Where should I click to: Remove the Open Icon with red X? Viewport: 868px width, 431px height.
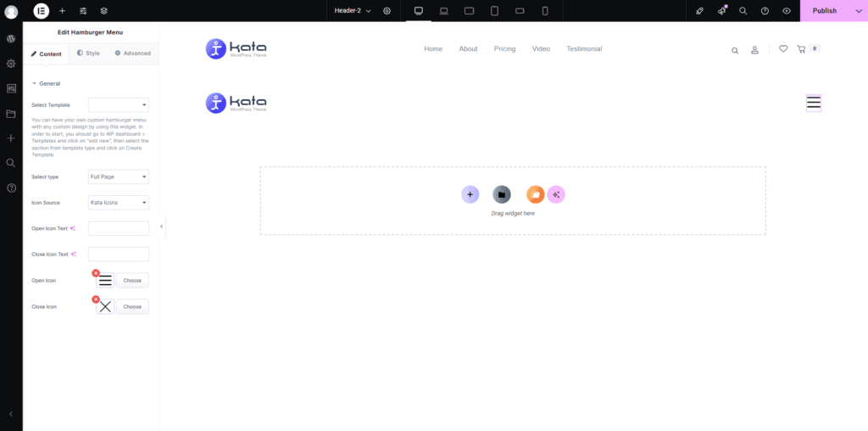point(96,273)
